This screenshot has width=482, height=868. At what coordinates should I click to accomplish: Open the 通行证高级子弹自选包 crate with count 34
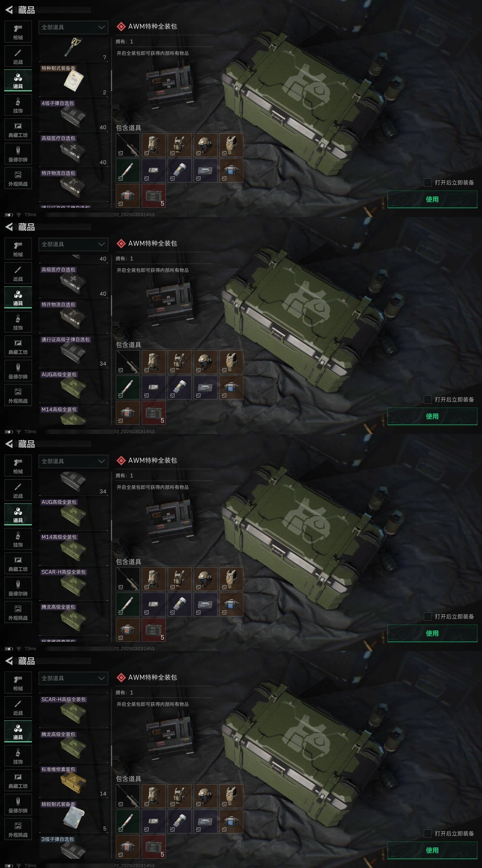(x=74, y=351)
